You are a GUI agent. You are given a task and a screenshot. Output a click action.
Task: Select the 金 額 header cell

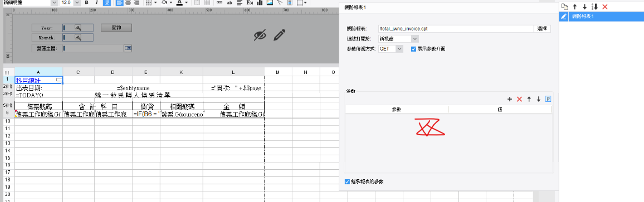[233, 106]
